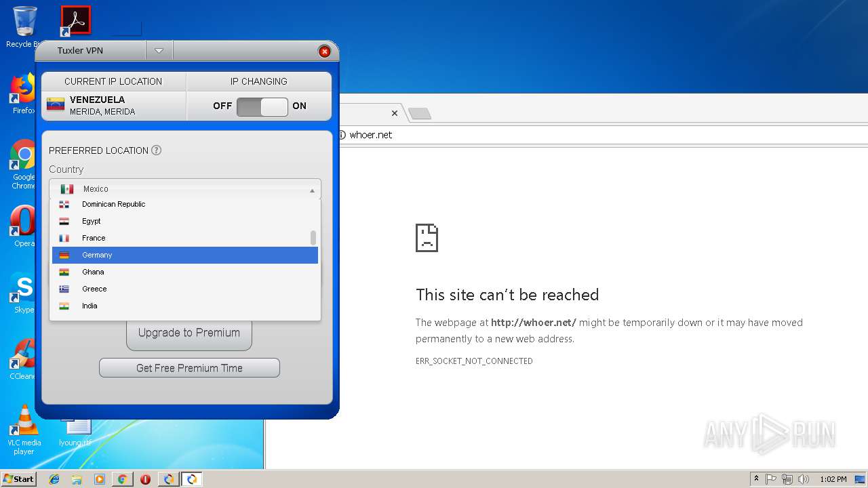This screenshot has width=868, height=488.
Task: Click the Egypt flag icon
Action: (x=64, y=222)
